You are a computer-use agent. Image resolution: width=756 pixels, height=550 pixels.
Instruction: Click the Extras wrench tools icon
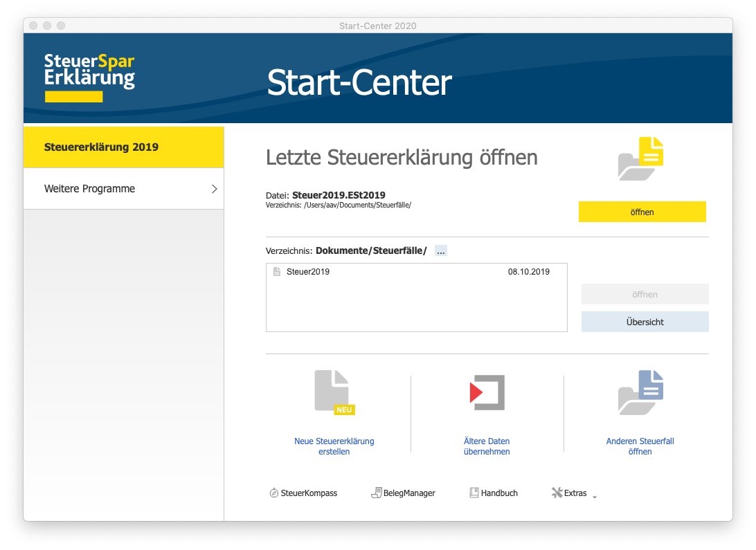coord(557,493)
